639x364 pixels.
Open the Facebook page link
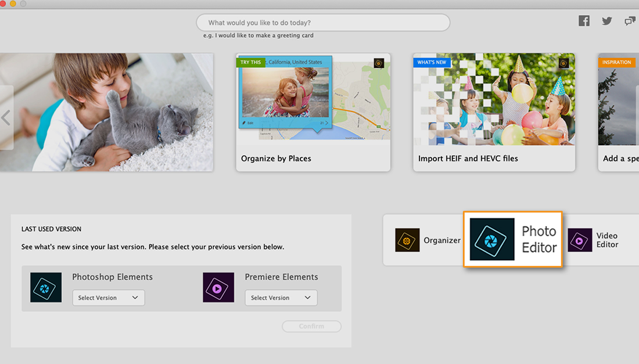click(x=584, y=20)
